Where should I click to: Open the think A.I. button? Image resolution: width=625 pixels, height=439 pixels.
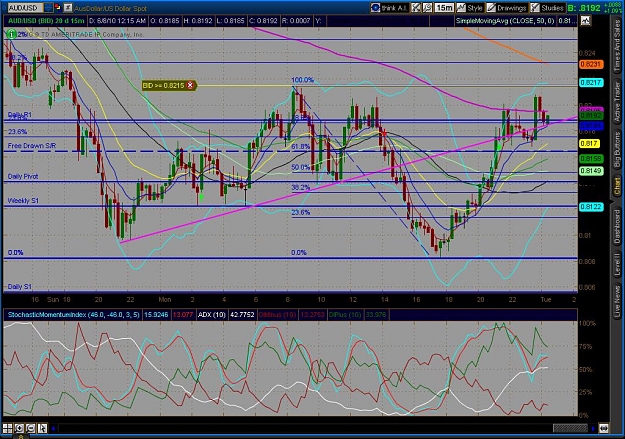click(x=389, y=8)
